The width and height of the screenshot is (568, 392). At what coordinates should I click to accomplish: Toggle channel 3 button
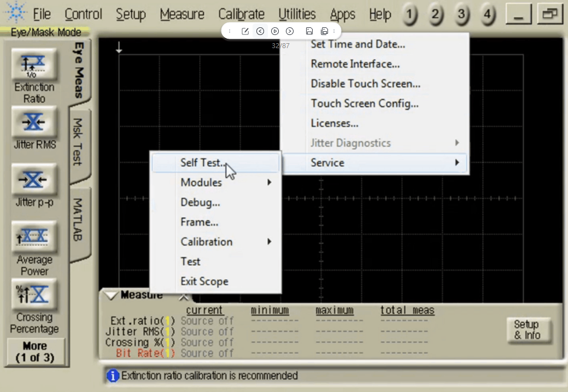coord(462,15)
